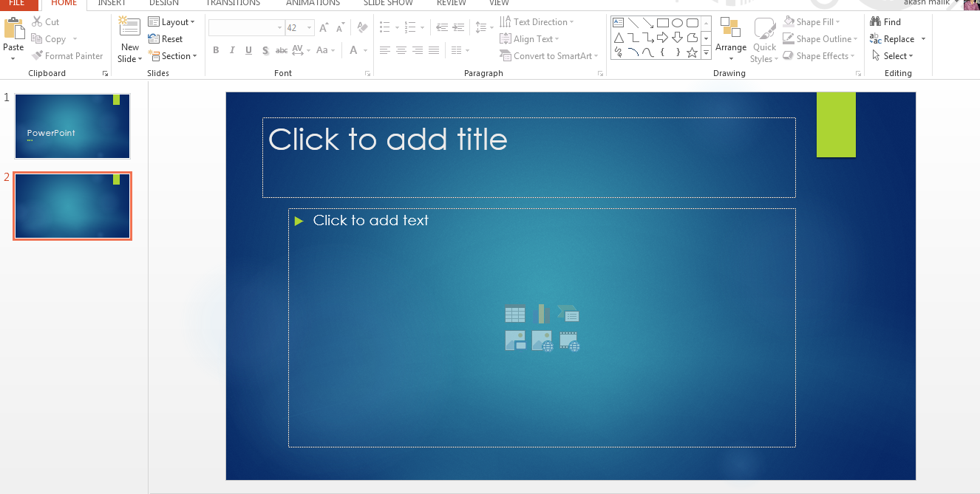Click the Reset button in the Slides group
This screenshot has height=494, width=980.
[x=166, y=38]
